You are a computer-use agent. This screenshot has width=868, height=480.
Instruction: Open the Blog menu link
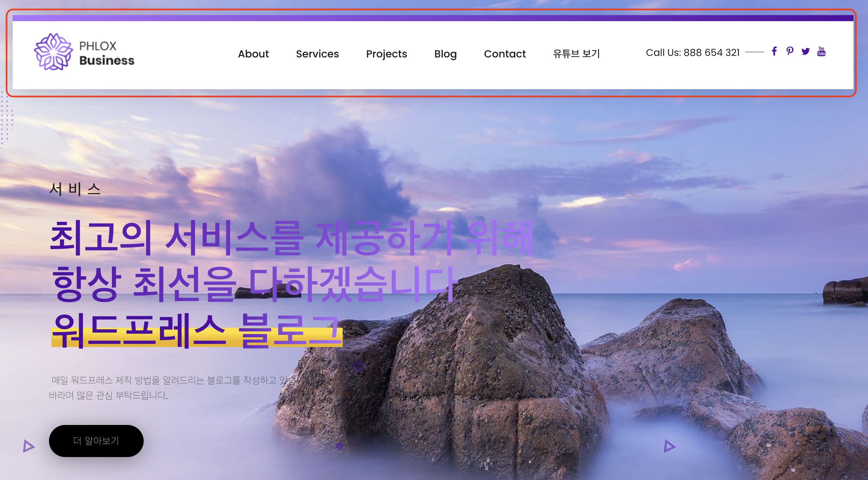(445, 54)
